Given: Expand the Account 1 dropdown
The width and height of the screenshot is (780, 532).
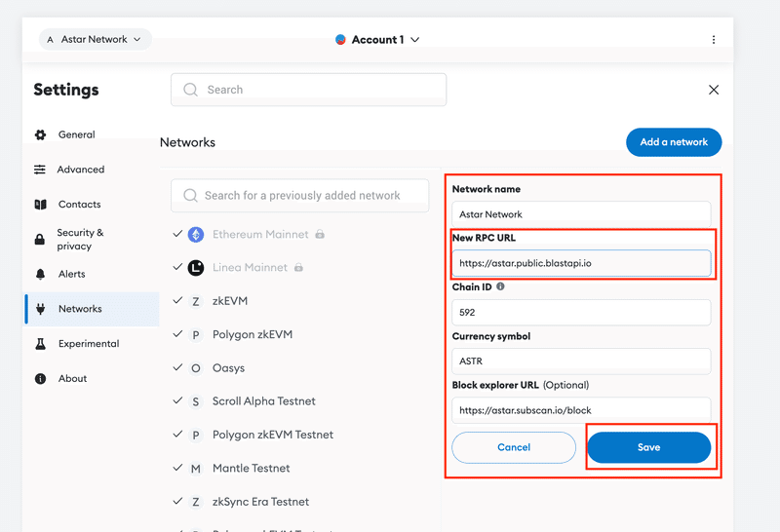Looking at the screenshot, I should click(377, 40).
